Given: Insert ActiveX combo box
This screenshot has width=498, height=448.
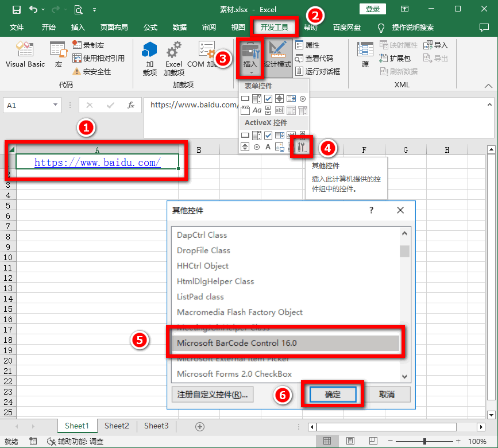Looking at the screenshot, I should [257, 136].
